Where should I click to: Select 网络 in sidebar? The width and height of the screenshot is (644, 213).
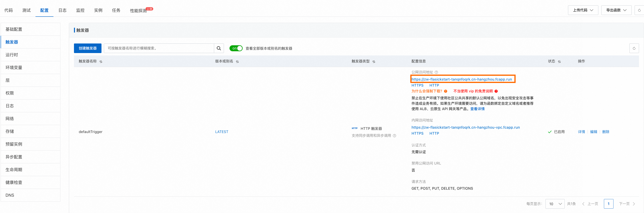[x=31, y=118]
